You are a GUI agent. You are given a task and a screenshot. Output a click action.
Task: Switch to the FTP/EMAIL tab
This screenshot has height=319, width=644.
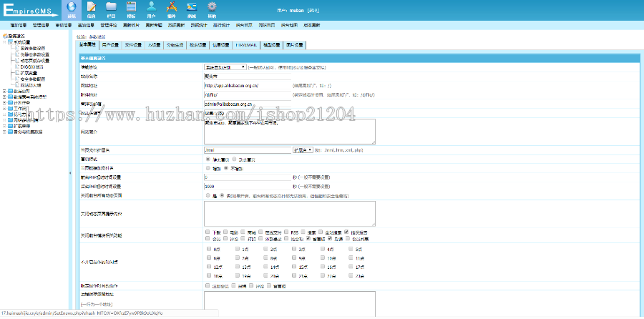tap(246, 44)
